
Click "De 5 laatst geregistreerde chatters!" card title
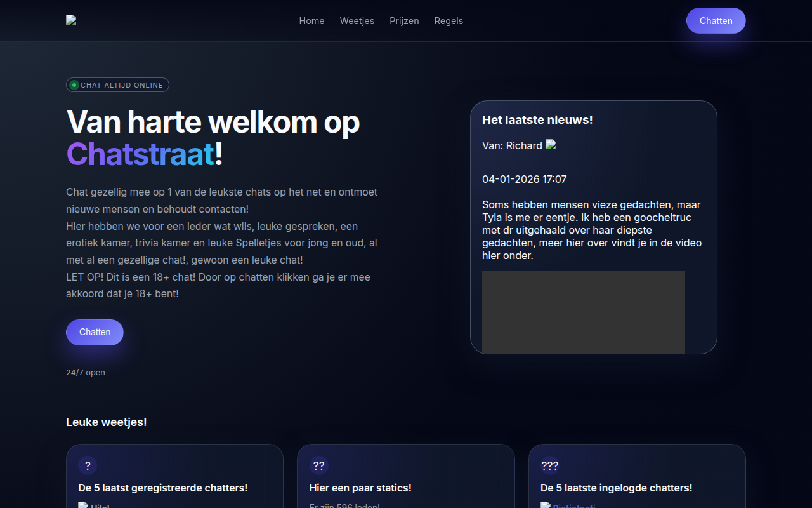[x=163, y=488]
